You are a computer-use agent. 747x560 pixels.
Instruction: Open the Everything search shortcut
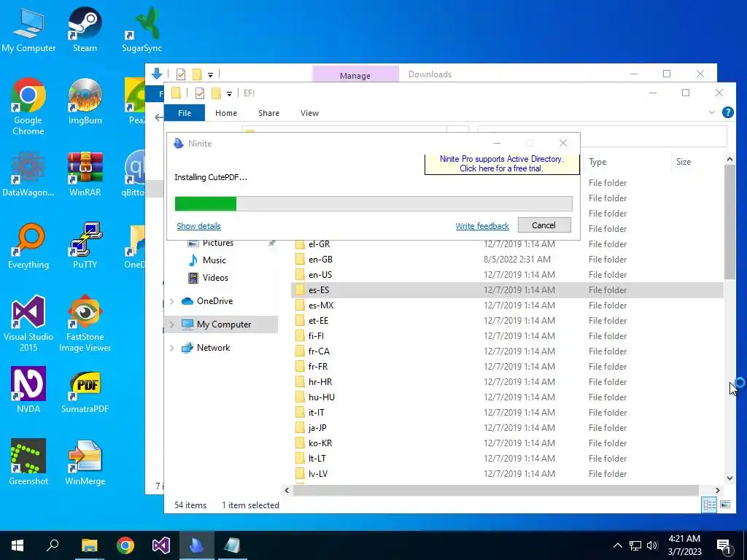(x=28, y=246)
